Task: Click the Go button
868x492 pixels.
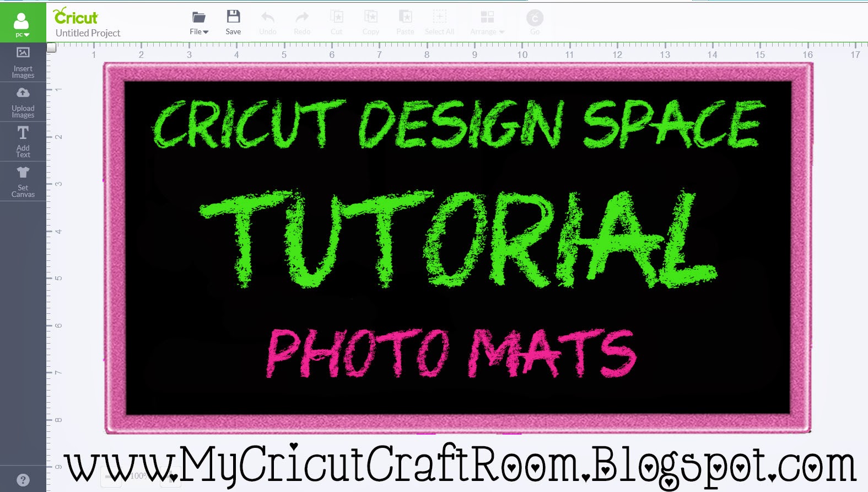Action: pos(535,22)
